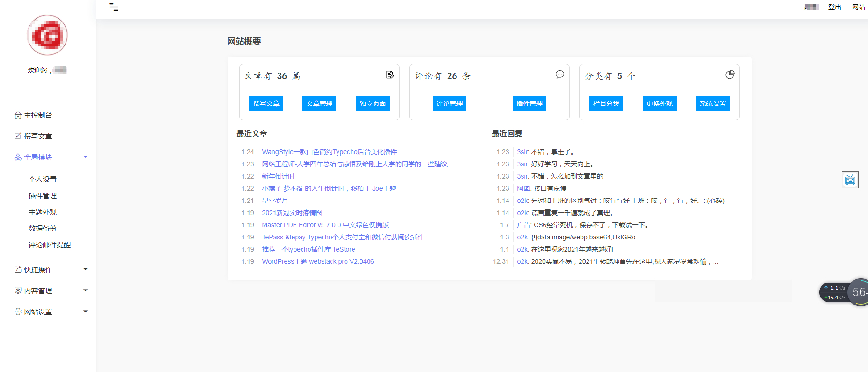Expand the 快捷操作 dropdown arrow
This screenshot has width=868, height=372.
coord(85,269)
